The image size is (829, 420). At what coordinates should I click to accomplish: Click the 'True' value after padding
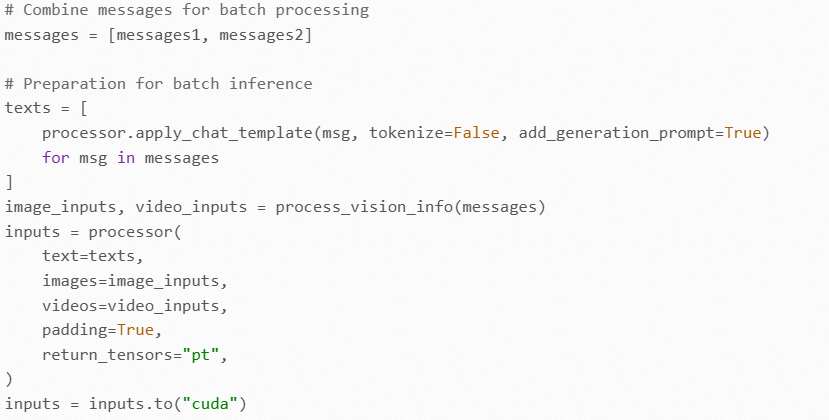(135, 330)
